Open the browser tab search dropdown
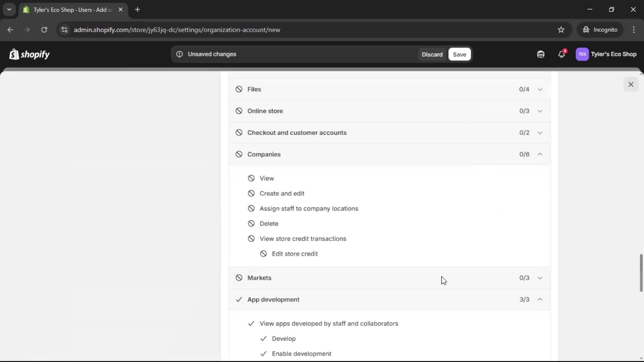This screenshot has height=362, width=644. 9,9
